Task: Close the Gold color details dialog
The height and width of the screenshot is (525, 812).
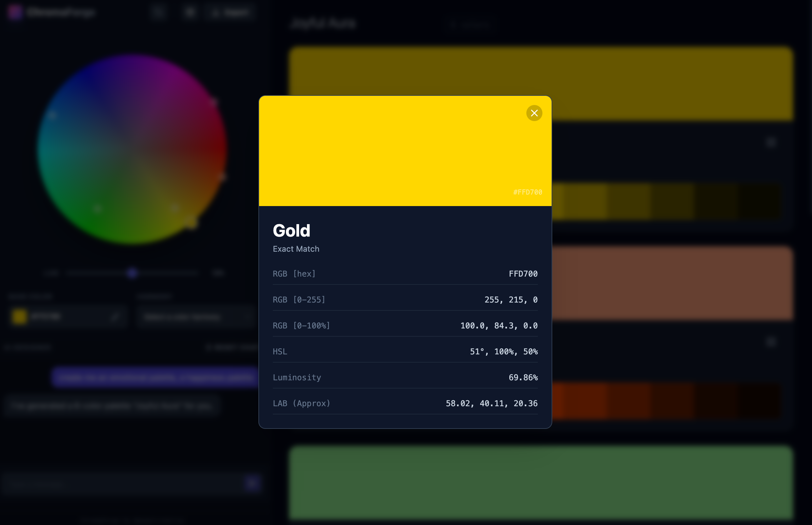Action: [x=534, y=113]
